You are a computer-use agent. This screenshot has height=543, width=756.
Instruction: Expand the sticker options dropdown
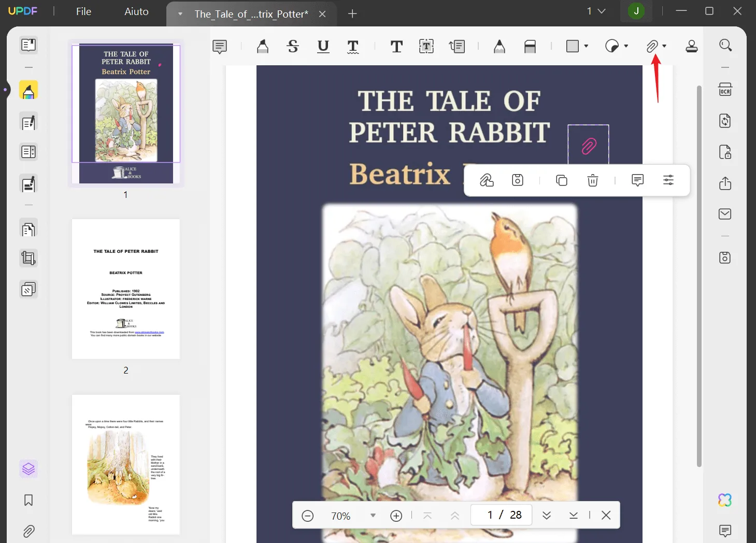626,46
